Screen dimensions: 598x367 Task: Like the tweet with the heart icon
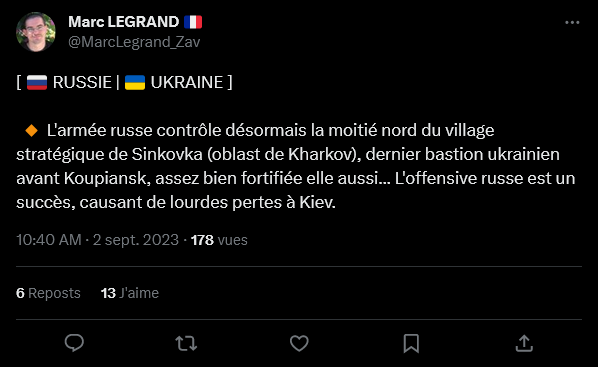[x=299, y=343]
